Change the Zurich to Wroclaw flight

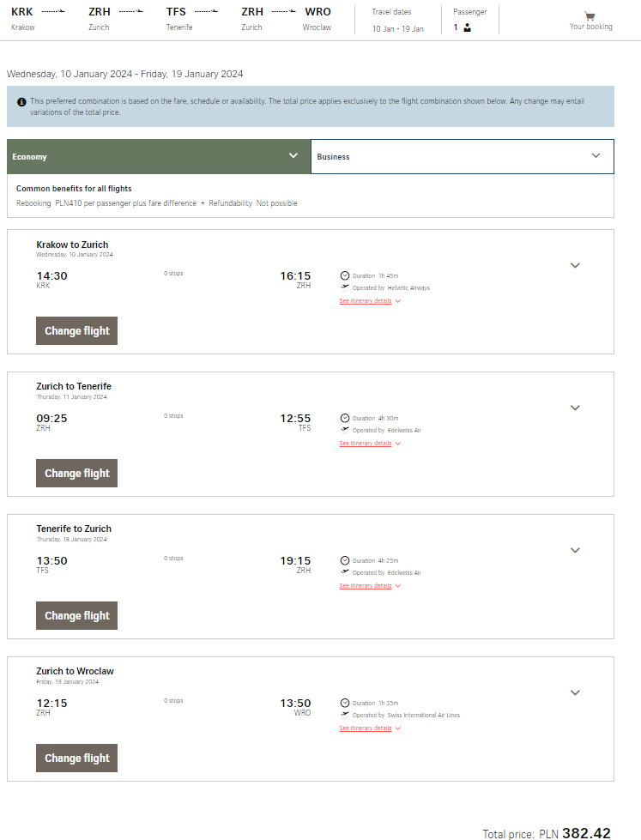(x=76, y=758)
